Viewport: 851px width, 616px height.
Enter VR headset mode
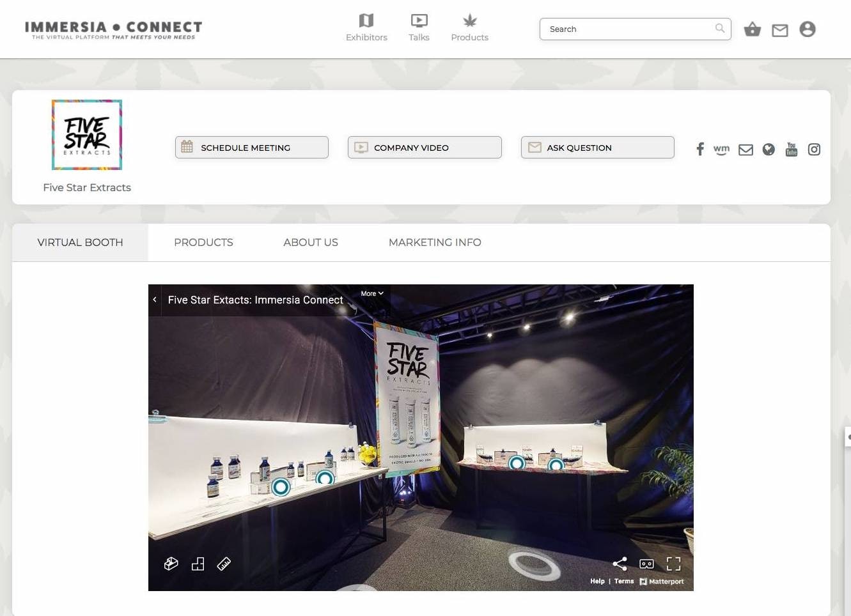tap(647, 564)
